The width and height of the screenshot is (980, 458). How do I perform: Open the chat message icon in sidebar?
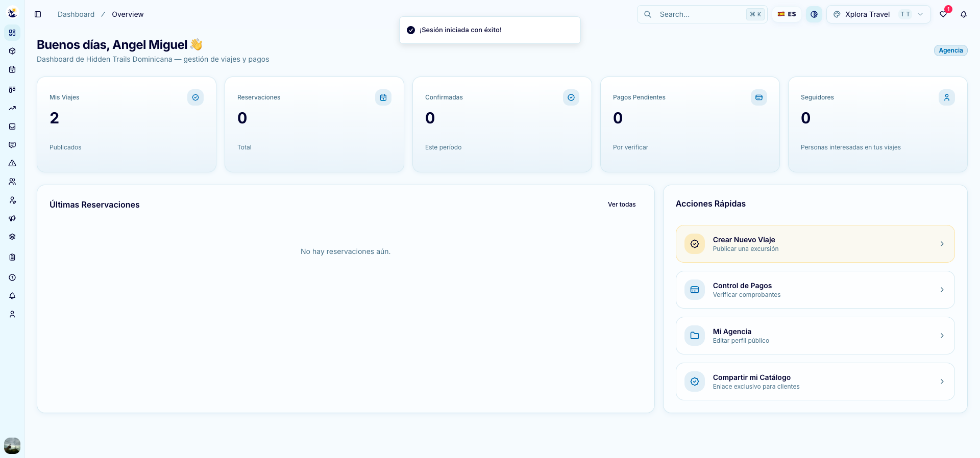pos(12,145)
